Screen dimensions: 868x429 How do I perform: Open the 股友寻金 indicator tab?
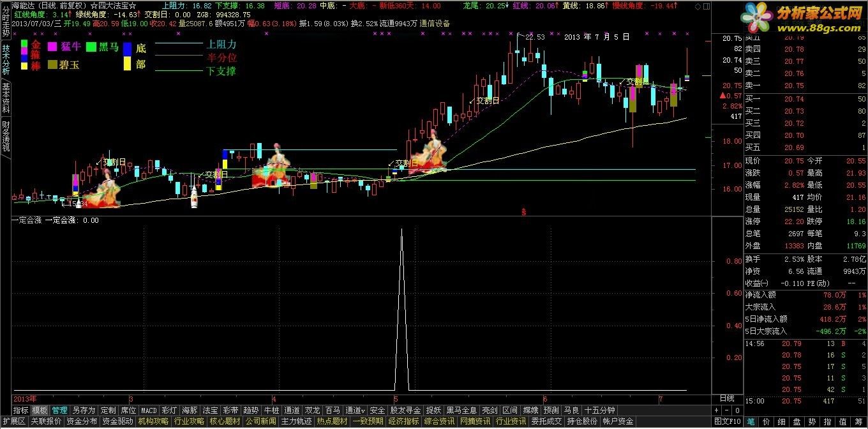(x=405, y=410)
